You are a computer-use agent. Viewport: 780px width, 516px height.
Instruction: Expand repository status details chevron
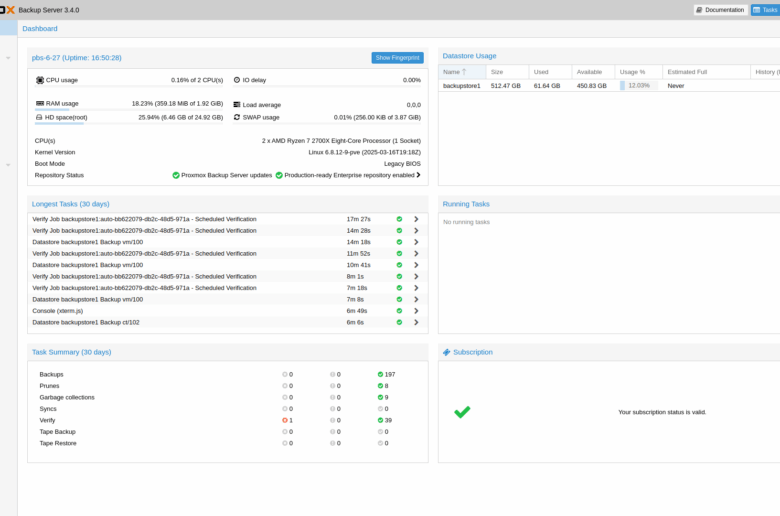click(418, 175)
